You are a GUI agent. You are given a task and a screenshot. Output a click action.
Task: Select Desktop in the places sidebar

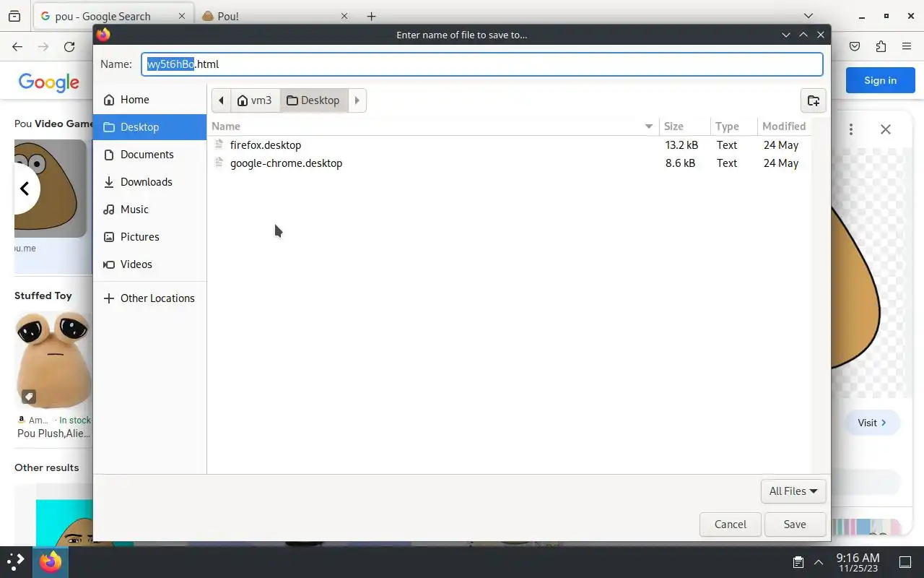point(149,127)
